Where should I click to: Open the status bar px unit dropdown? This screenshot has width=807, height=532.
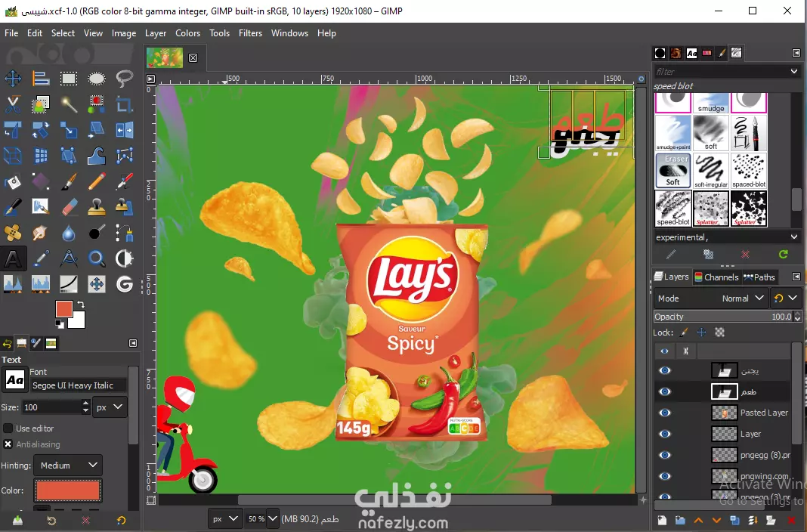(225, 519)
